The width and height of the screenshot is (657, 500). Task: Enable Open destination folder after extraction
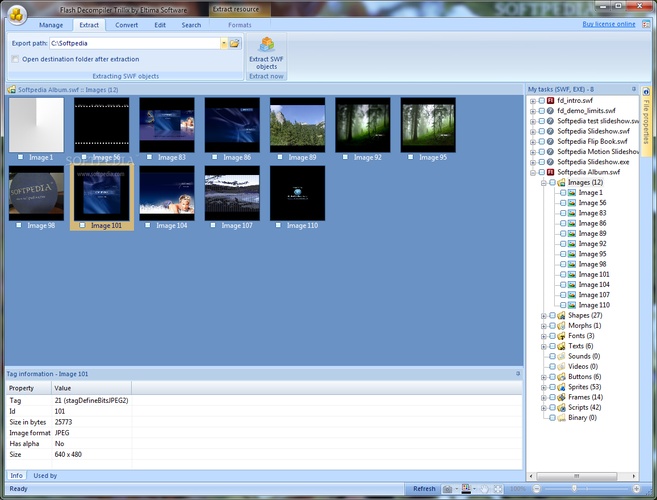(15, 59)
